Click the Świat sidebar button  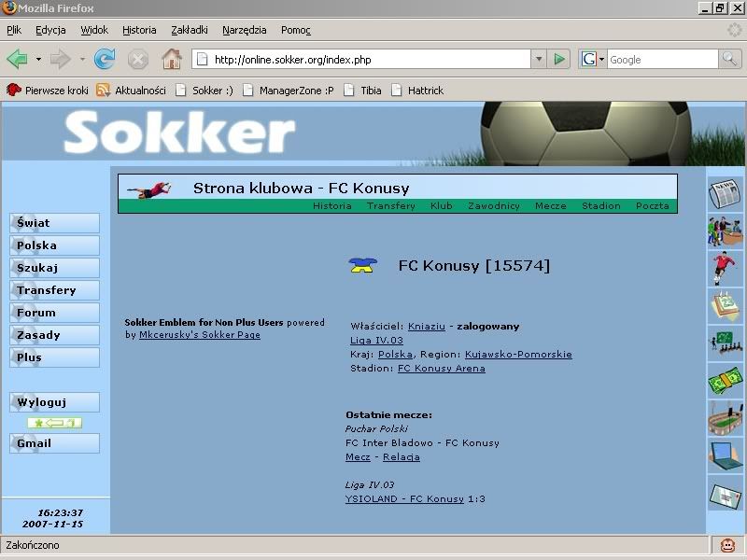tap(54, 223)
